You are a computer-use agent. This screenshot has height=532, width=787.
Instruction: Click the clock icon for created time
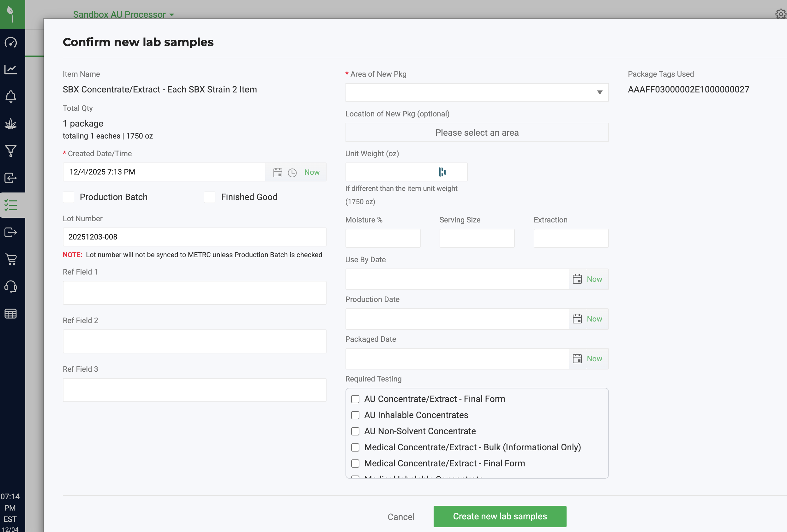[x=292, y=173]
